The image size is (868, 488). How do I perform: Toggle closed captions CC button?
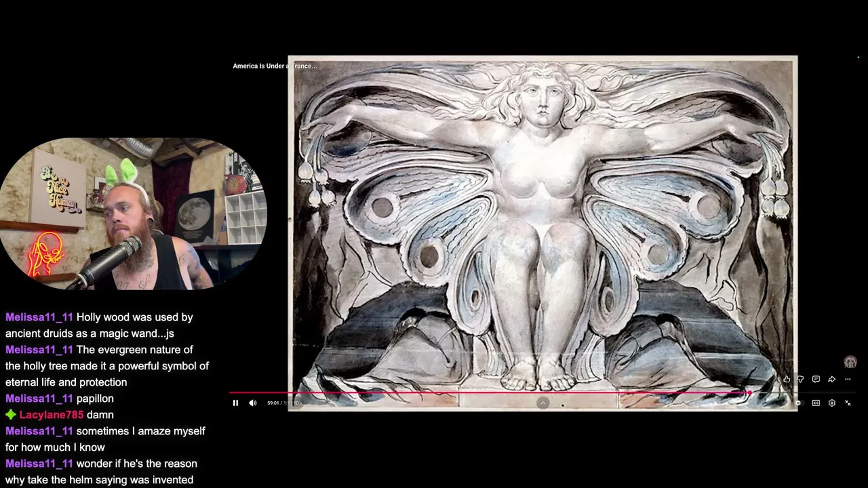(816, 403)
